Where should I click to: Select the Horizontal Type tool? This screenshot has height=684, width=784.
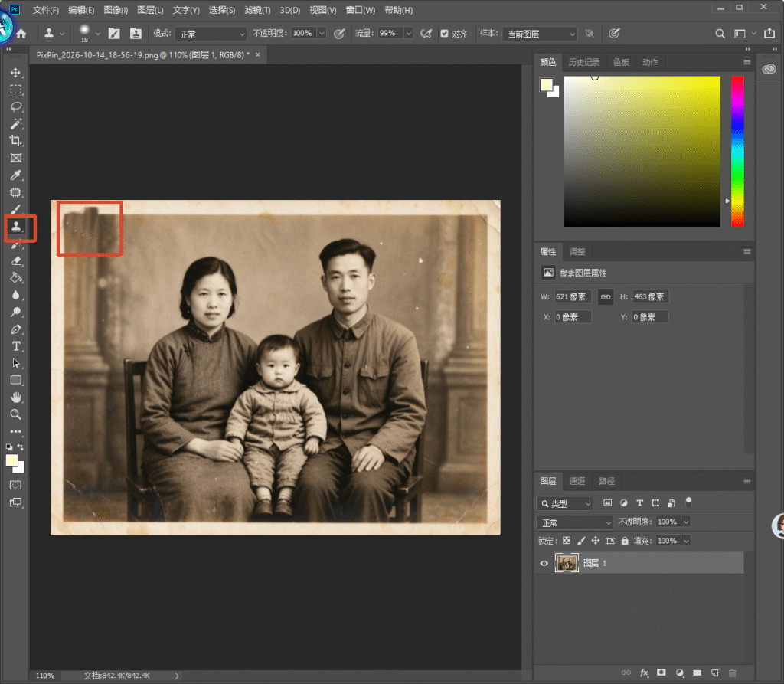click(16, 346)
